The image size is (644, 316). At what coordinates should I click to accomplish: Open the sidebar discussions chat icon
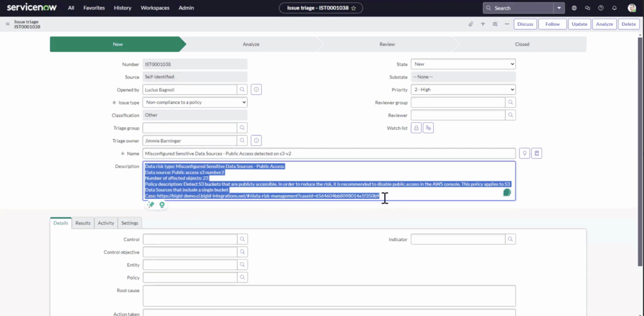coord(587,8)
